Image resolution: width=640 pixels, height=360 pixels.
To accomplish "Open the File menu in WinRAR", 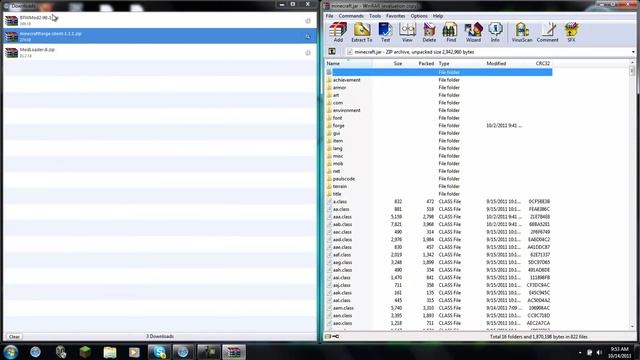I will pyautogui.click(x=329, y=16).
